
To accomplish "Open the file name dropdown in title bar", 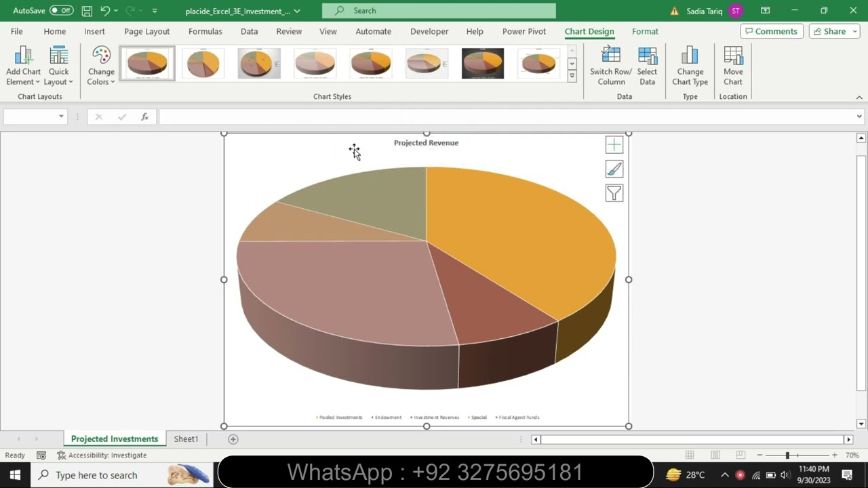I will (x=297, y=12).
